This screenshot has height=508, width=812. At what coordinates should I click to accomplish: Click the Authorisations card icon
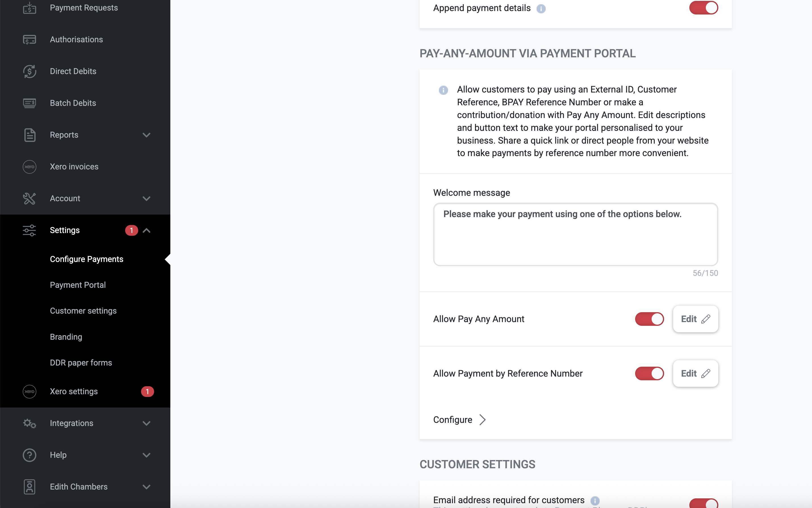click(30, 40)
